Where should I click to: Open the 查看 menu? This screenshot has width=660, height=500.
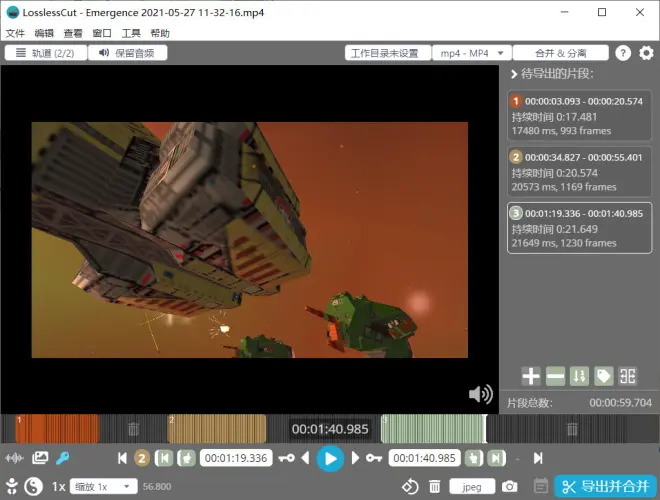(x=73, y=33)
